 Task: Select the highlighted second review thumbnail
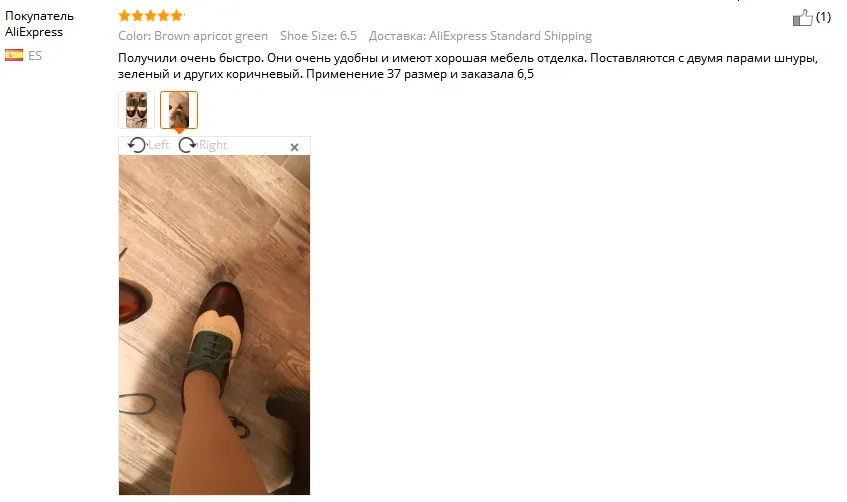click(179, 110)
